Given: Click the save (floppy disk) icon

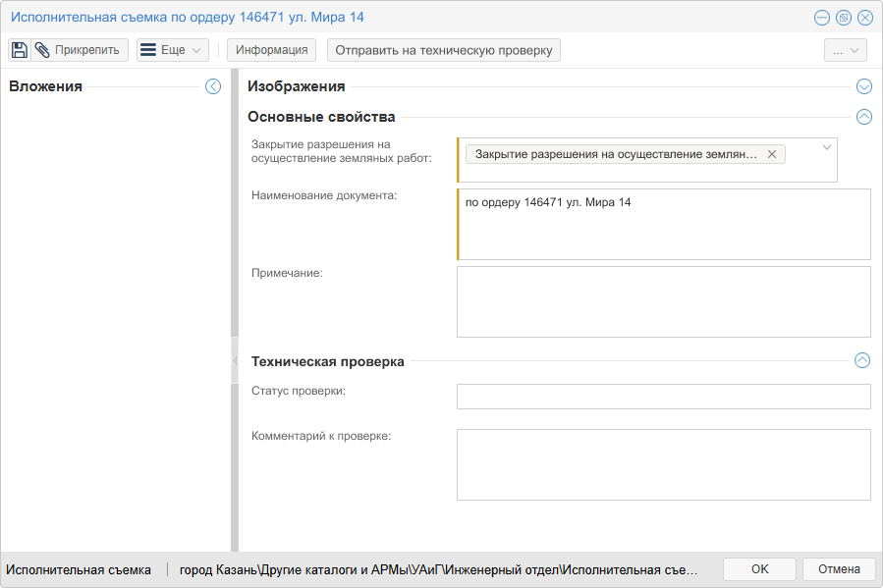Looking at the screenshot, I should point(20,49).
